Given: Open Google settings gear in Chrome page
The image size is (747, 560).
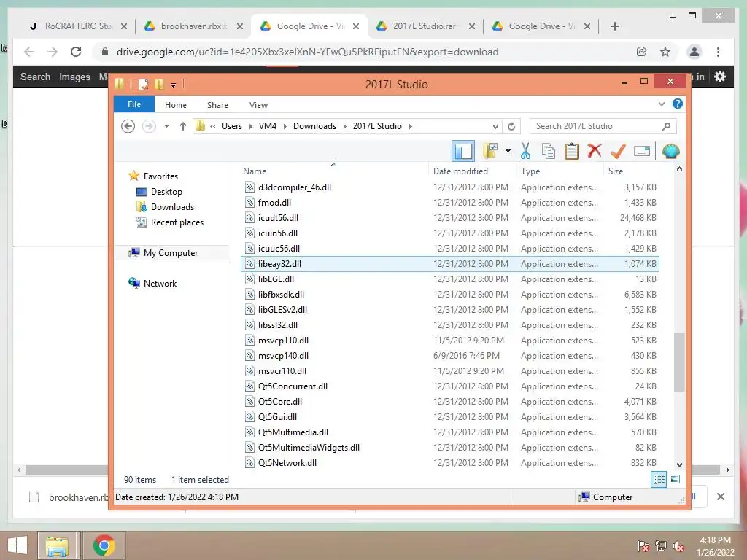Looking at the screenshot, I should [720, 76].
